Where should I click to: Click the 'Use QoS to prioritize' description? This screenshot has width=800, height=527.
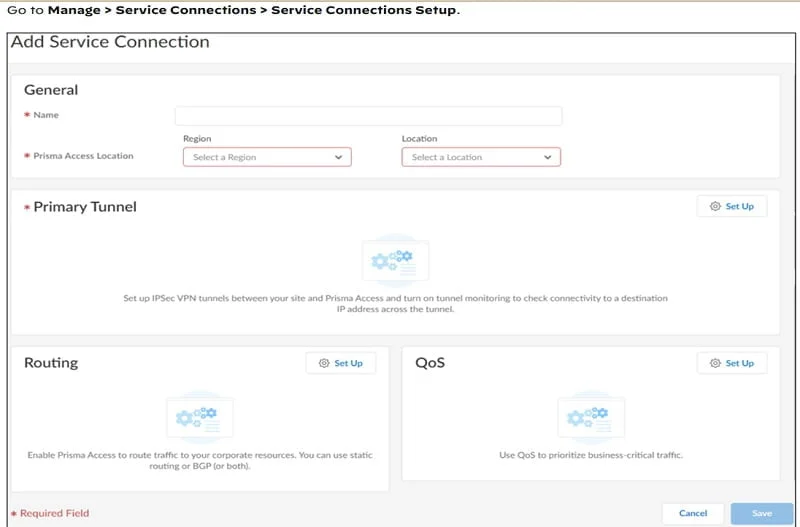point(591,455)
